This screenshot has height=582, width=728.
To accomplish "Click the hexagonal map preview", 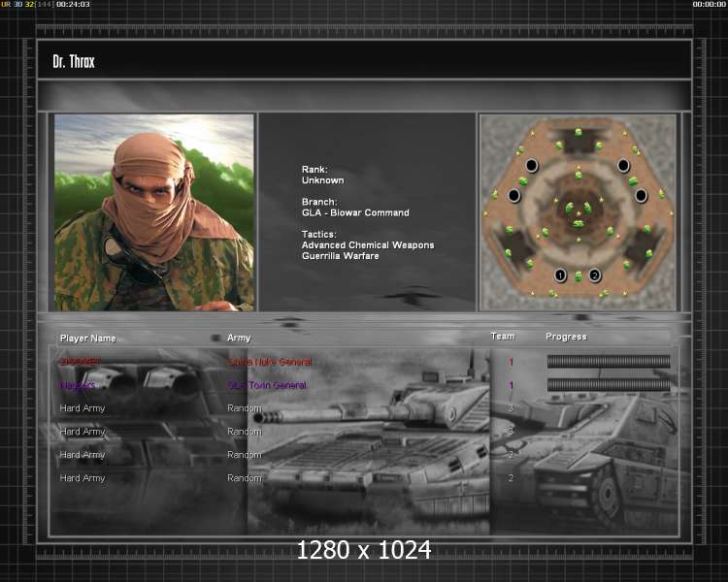I will tap(579, 212).
